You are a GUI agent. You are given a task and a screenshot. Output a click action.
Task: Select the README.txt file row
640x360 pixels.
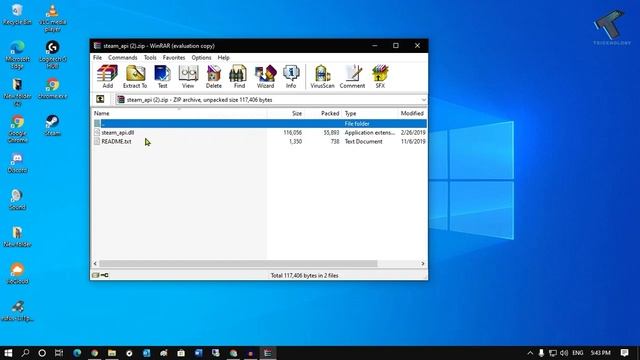pos(260,142)
